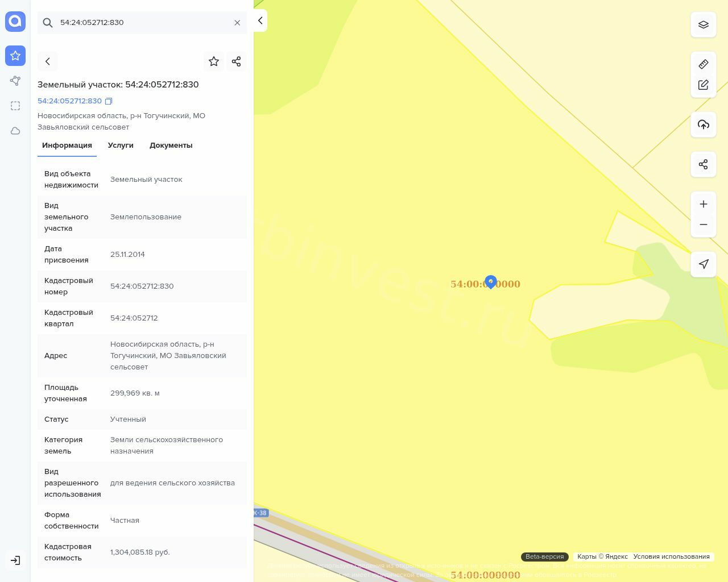728x582 pixels.
Task: Locate my position with arrow icon
Action: pos(704,264)
